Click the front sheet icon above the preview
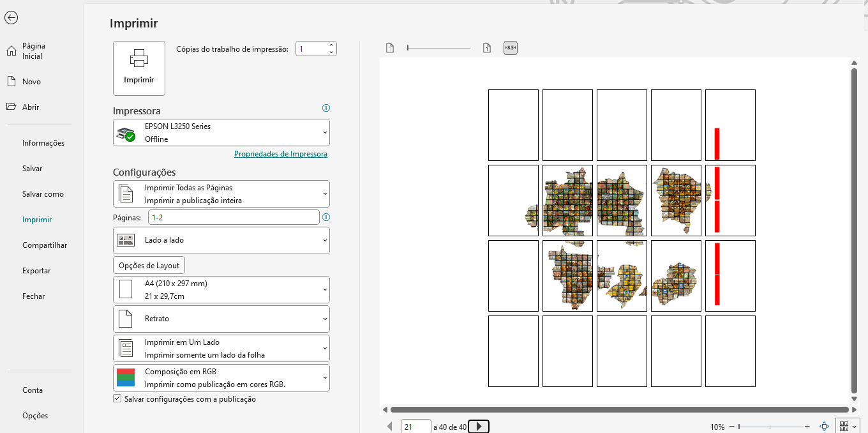The width and height of the screenshot is (868, 433). (x=390, y=48)
